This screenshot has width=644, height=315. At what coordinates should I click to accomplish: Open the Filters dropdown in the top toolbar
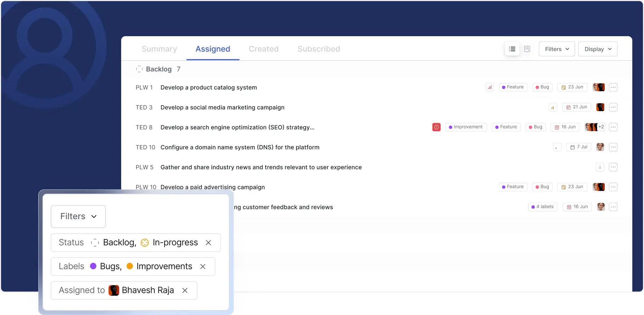tap(557, 49)
